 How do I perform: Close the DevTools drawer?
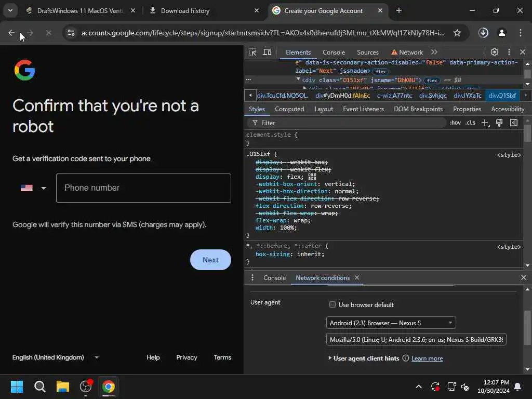[524, 277]
